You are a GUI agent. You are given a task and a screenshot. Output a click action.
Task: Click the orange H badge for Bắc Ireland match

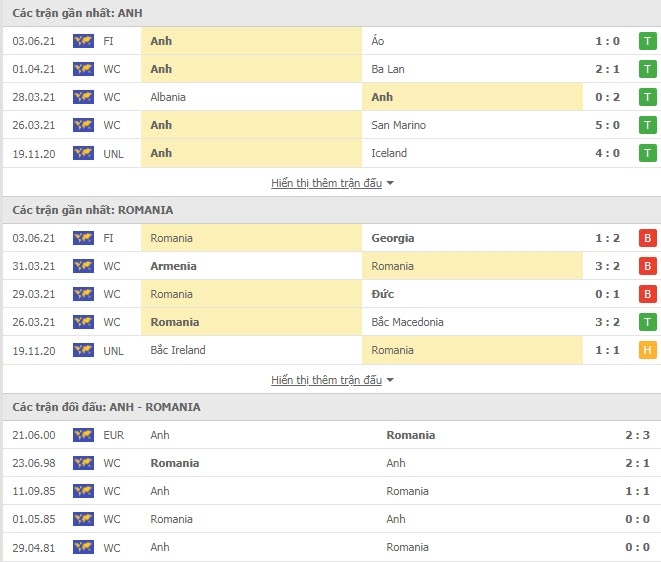click(x=648, y=350)
